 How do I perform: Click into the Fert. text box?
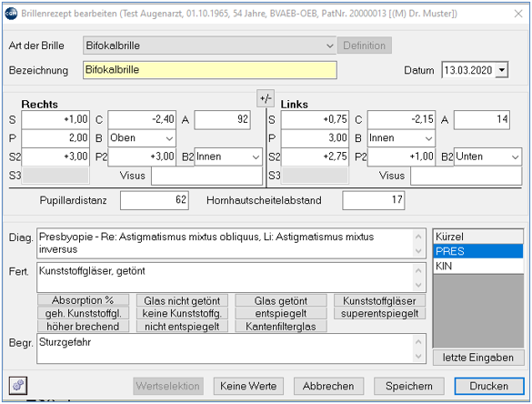coord(225,278)
